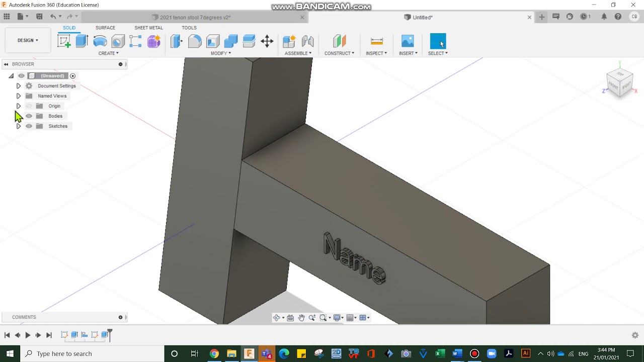
Task: Select the Fillet tool
Action: tap(195, 41)
